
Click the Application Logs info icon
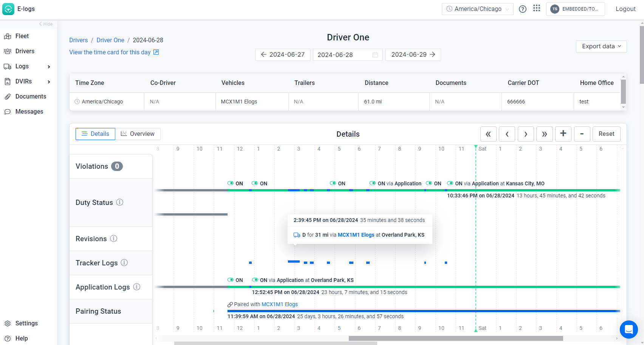[137, 287]
